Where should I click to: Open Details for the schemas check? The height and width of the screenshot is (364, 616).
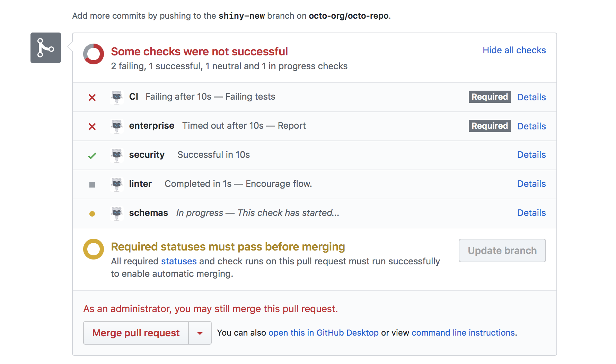[531, 213]
